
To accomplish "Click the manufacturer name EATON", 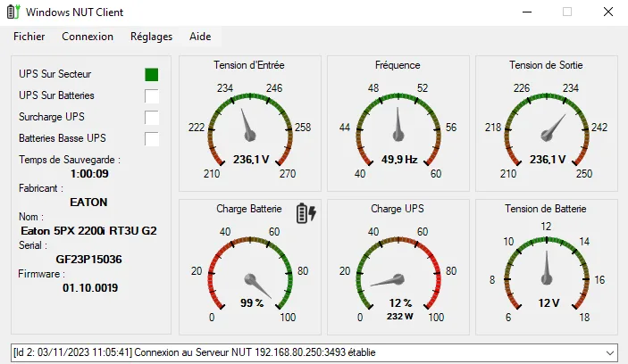I will 88,203.
